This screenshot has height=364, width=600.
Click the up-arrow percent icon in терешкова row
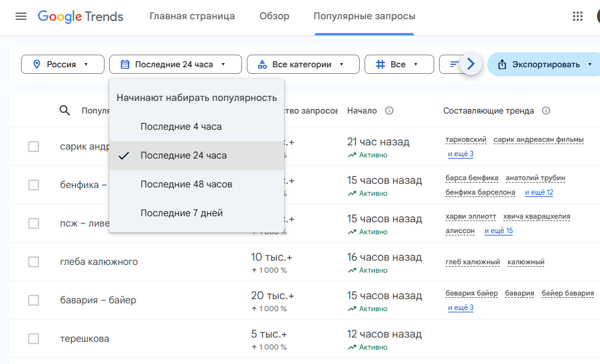point(254,347)
